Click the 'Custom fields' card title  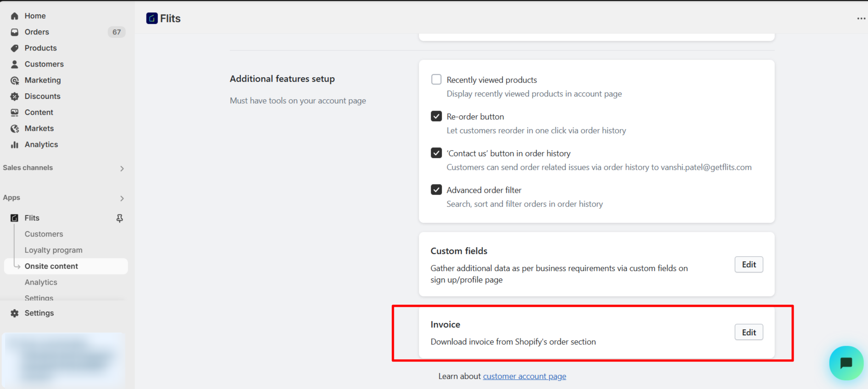click(x=459, y=251)
